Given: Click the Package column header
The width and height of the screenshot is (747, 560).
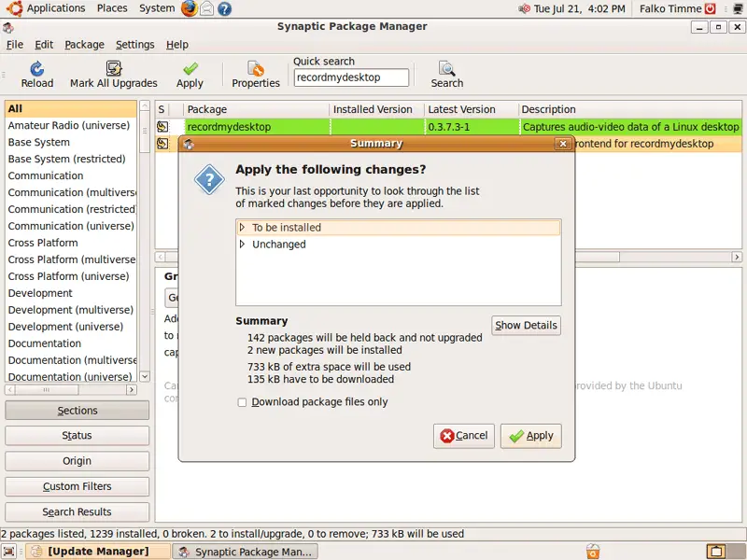Looking at the screenshot, I should (x=256, y=109).
